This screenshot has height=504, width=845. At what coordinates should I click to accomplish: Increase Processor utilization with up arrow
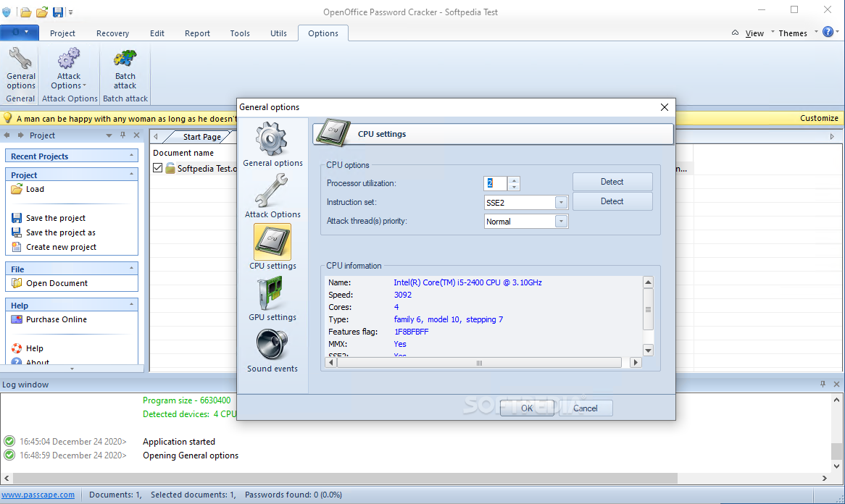click(514, 180)
